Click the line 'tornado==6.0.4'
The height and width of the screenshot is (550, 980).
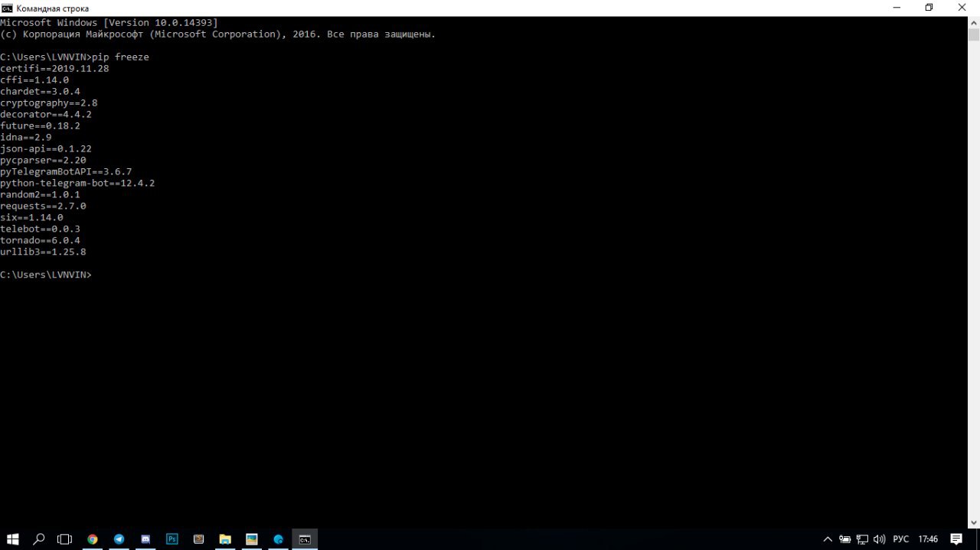40,241
